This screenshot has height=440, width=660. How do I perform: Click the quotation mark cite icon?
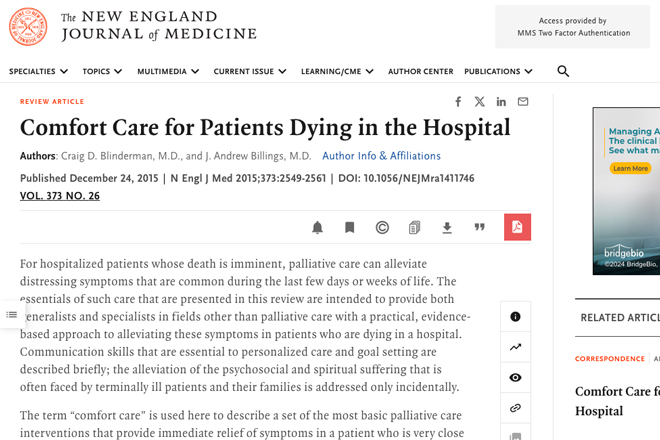tap(479, 228)
